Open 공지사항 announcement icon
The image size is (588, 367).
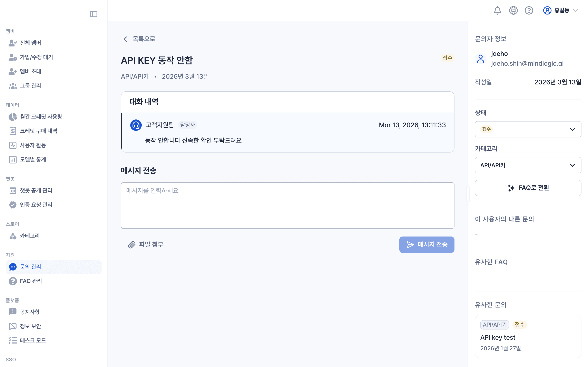pyautogui.click(x=13, y=312)
